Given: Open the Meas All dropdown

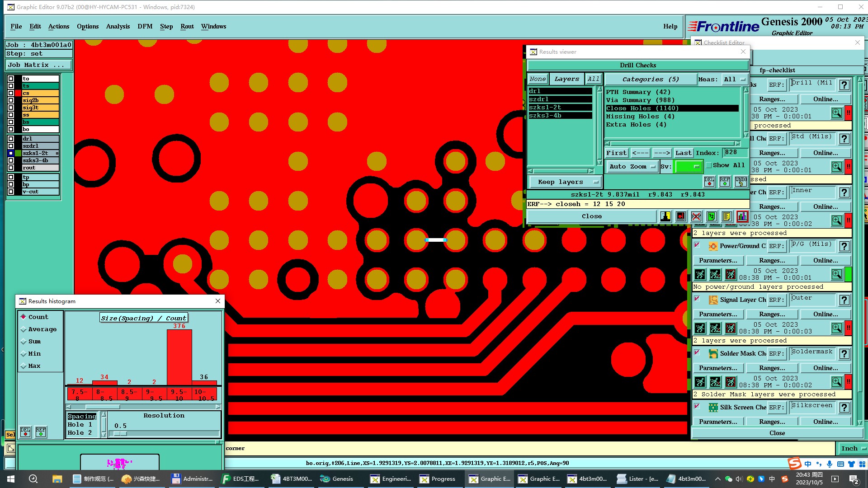Looking at the screenshot, I should click(x=734, y=80).
